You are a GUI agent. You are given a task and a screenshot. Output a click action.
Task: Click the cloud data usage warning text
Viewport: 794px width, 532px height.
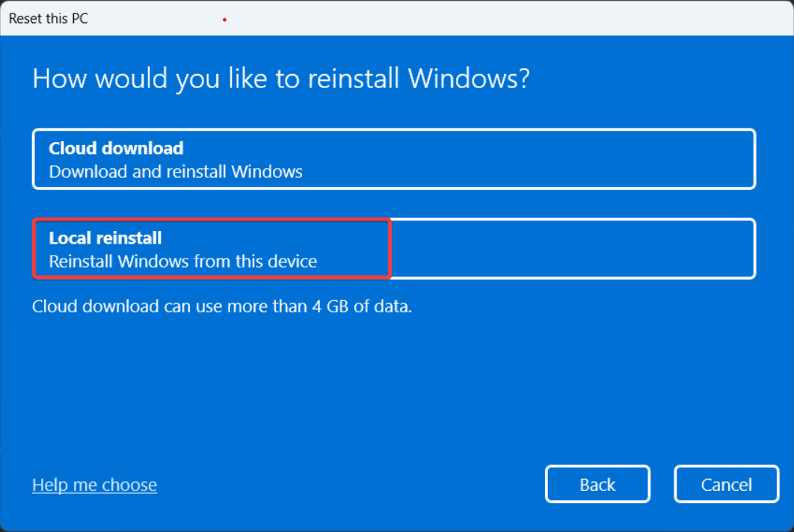[x=221, y=306]
